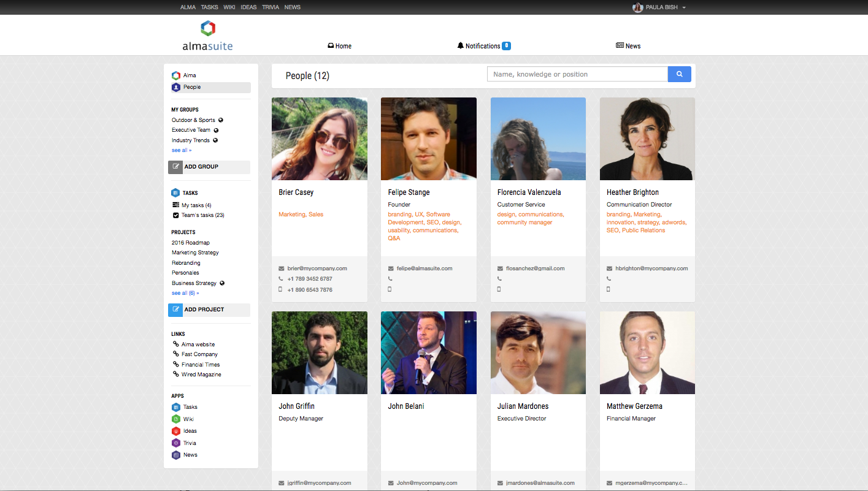
Task: Click the felipe@almasuite.com email address
Action: [x=424, y=268]
